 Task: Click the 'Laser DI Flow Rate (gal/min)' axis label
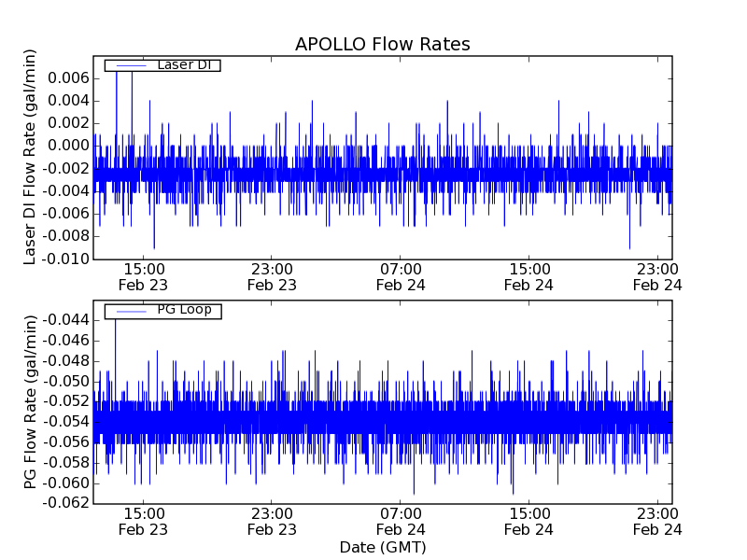(x=31, y=157)
